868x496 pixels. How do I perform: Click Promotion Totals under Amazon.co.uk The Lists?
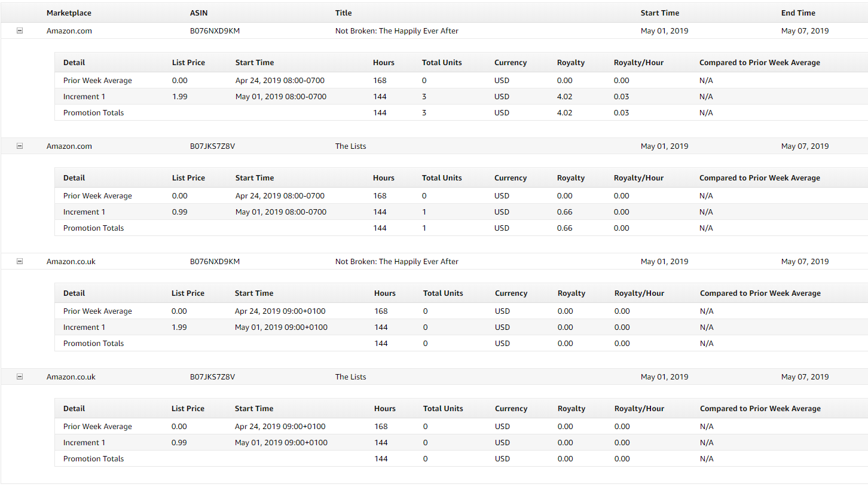click(93, 458)
